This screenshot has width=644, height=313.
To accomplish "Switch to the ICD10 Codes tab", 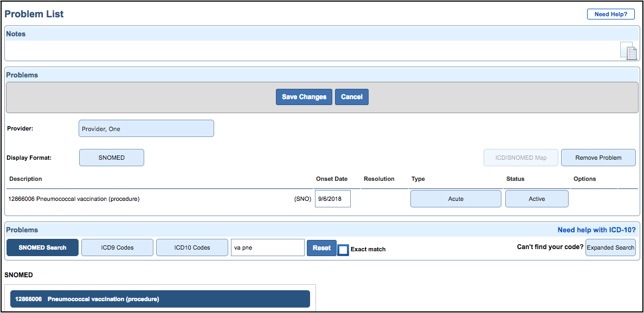I will pos(192,247).
